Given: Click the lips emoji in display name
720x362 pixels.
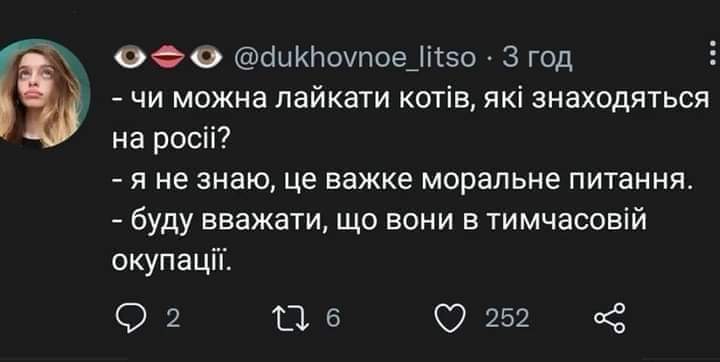Looking at the screenshot, I should click(168, 58).
